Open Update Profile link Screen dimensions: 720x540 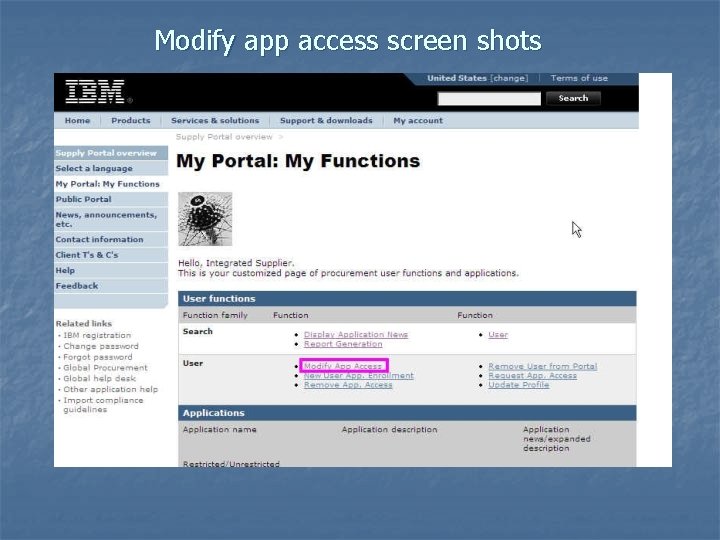[x=519, y=385]
